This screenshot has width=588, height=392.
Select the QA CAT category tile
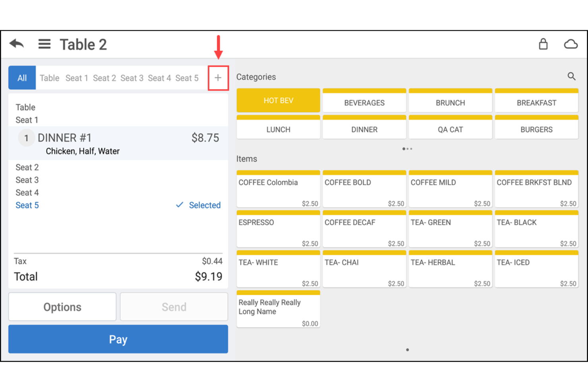450,129
